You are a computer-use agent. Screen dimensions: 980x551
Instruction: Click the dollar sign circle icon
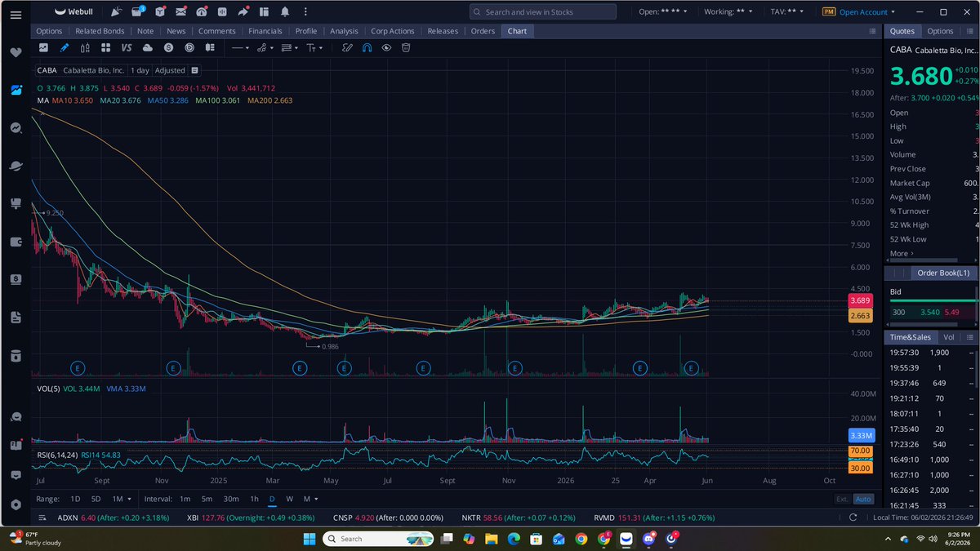tap(168, 48)
